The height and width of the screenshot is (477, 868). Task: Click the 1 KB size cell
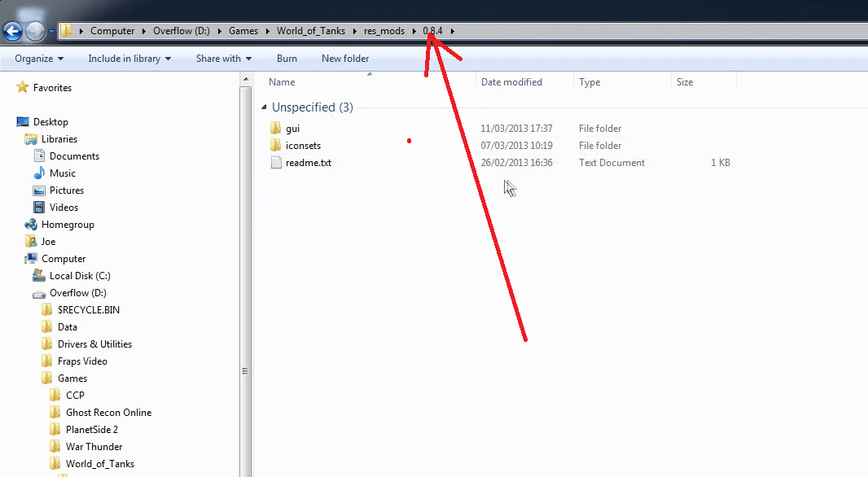720,163
